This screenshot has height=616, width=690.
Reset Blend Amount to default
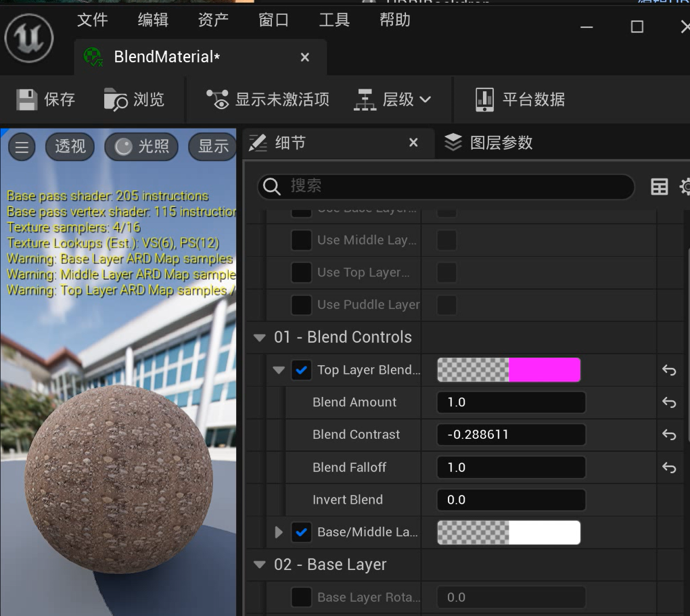click(x=669, y=402)
